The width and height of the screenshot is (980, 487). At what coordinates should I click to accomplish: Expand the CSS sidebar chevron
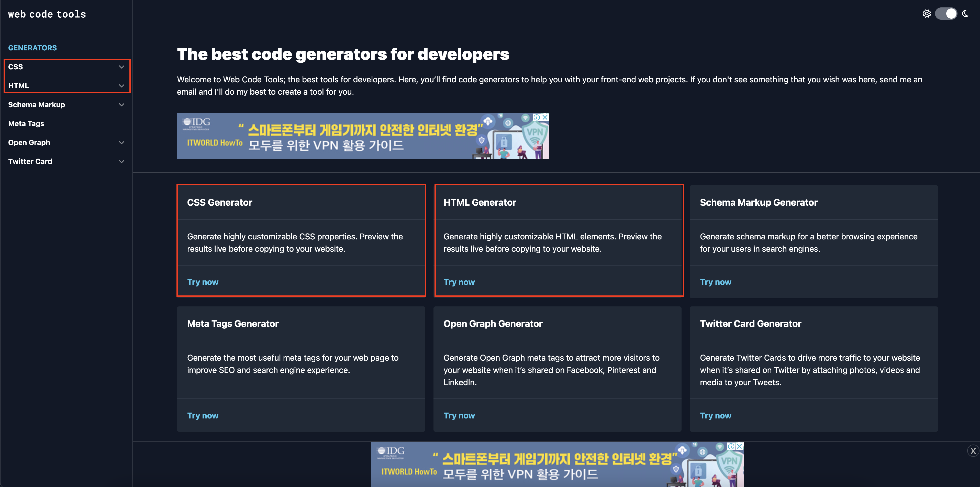click(121, 67)
